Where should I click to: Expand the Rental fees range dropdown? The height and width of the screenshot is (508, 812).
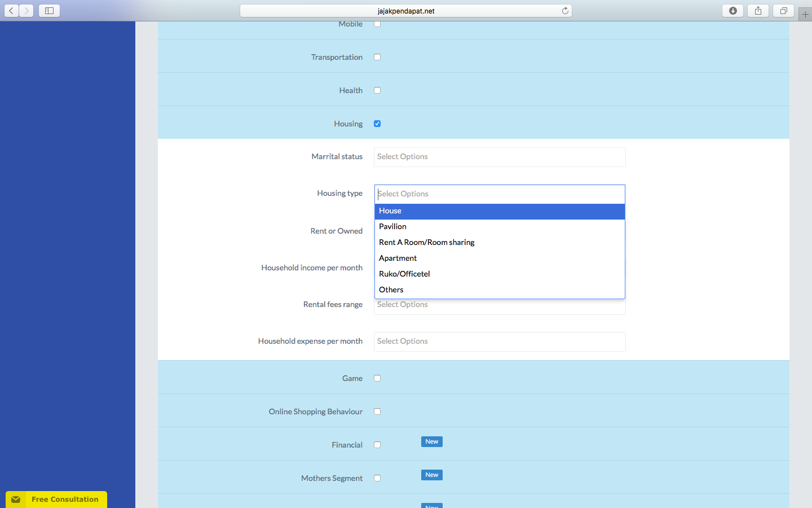(x=500, y=306)
